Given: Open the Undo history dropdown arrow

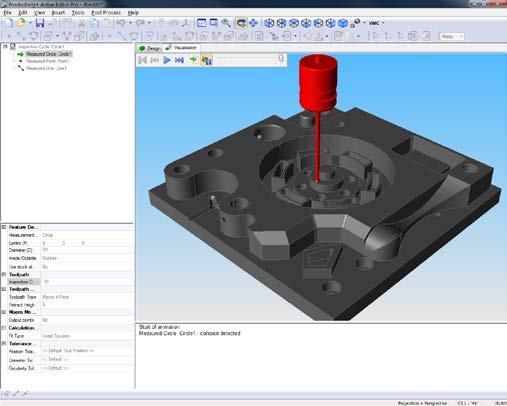Looking at the screenshot, I should [x=130, y=23].
